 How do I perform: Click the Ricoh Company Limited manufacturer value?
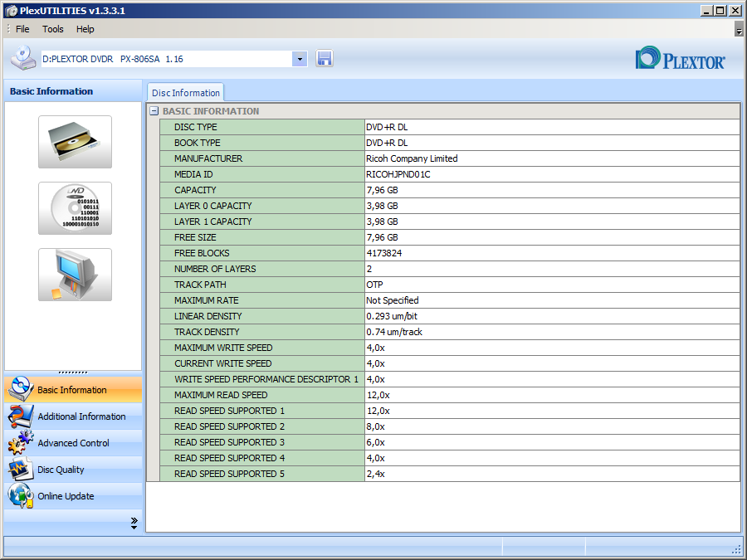pyautogui.click(x=412, y=158)
